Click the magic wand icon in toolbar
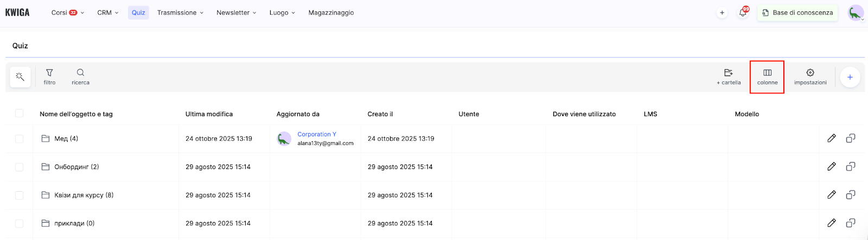The width and height of the screenshot is (868, 240). 20,77
